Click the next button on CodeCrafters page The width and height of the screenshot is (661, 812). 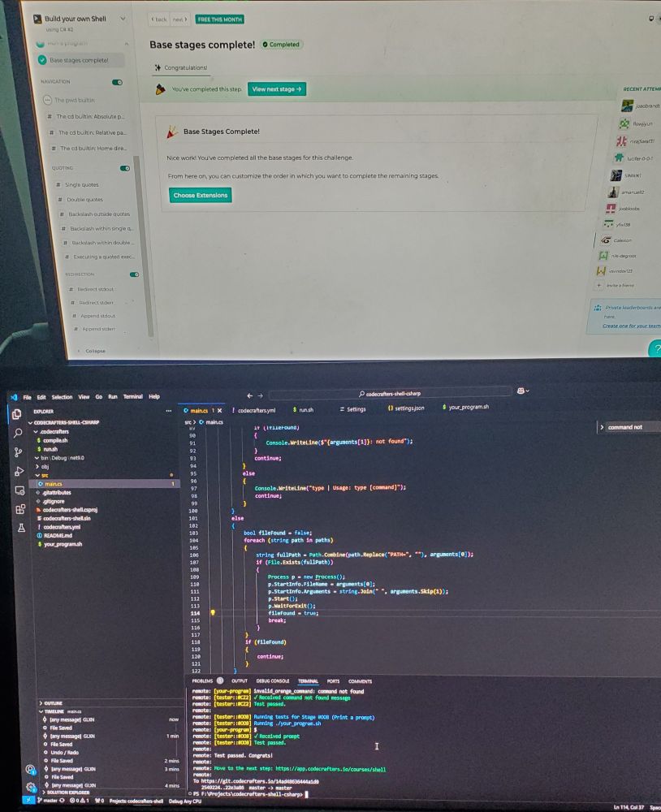[x=179, y=19]
